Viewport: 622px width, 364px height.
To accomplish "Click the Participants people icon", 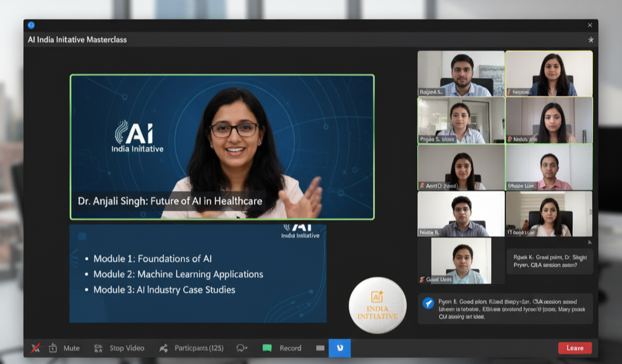I will pos(163,348).
